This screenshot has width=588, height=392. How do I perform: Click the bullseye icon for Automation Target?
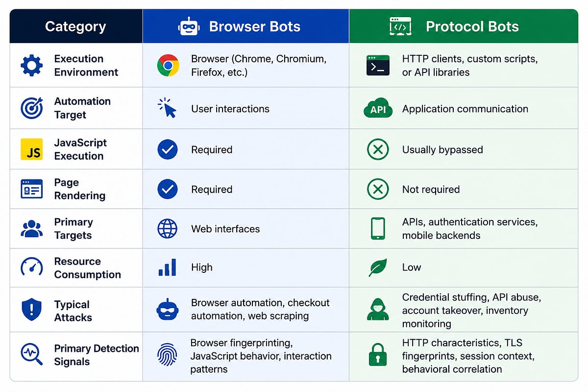pos(31,108)
